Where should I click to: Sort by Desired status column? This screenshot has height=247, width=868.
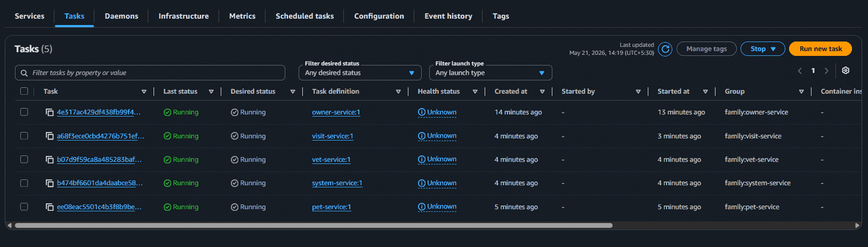[x=293, y=92]
